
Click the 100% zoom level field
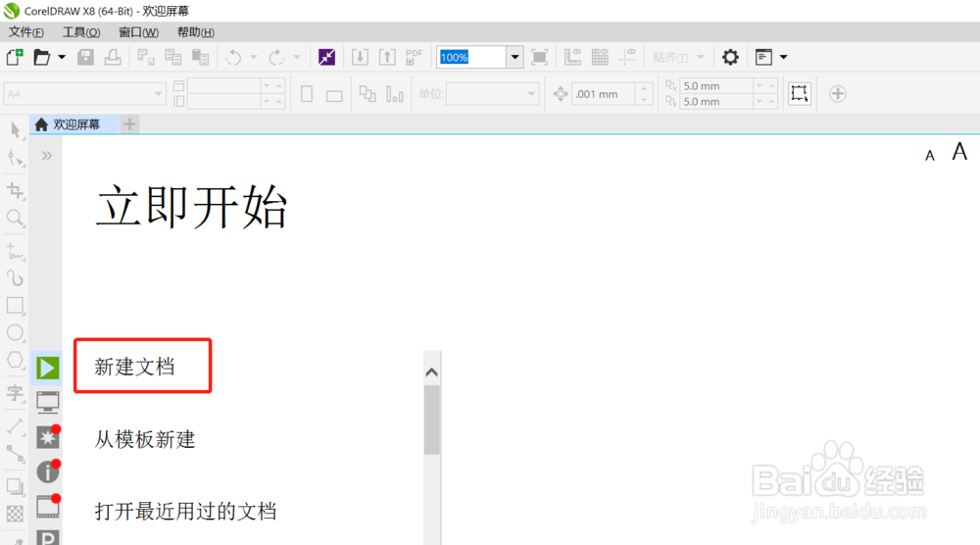[x=472, y=58]
